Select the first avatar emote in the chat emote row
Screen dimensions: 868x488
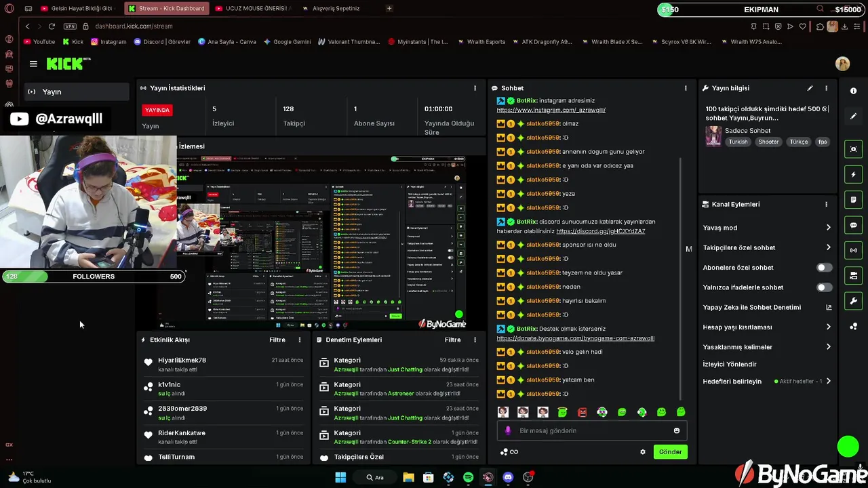click(502, 412)
